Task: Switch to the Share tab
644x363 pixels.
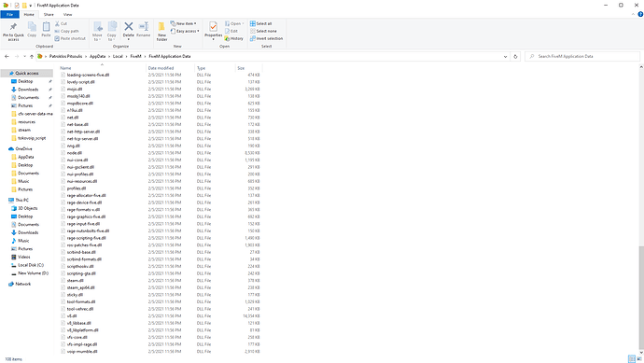Action: [x=49, y=14]
